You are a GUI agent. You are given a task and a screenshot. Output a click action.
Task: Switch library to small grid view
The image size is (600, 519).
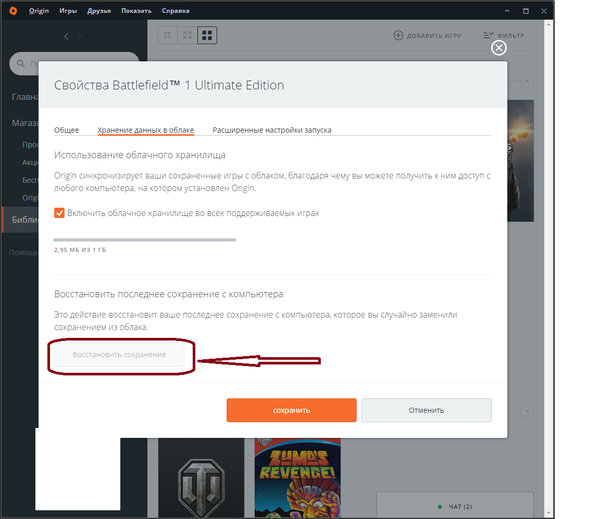pyautogui.click(x=167, y=35)
